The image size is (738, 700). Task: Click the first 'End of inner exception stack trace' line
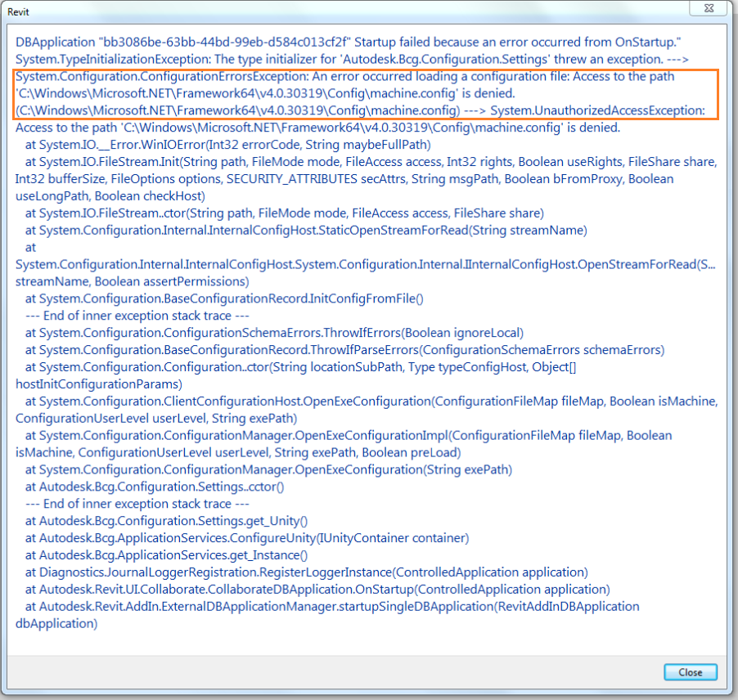tap(137, 316)
